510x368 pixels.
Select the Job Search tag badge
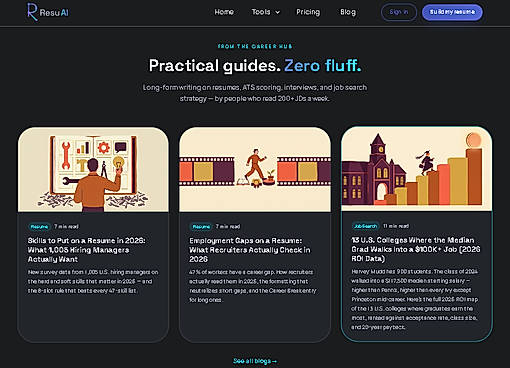[365, 226]
